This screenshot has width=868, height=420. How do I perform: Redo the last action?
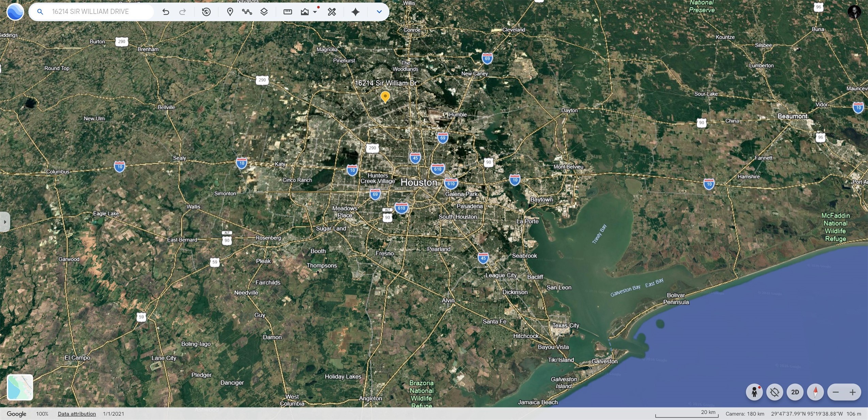(183, 12)
